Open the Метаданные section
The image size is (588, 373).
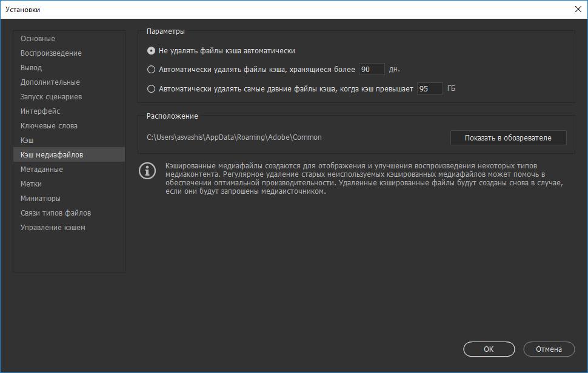(41, 170)
